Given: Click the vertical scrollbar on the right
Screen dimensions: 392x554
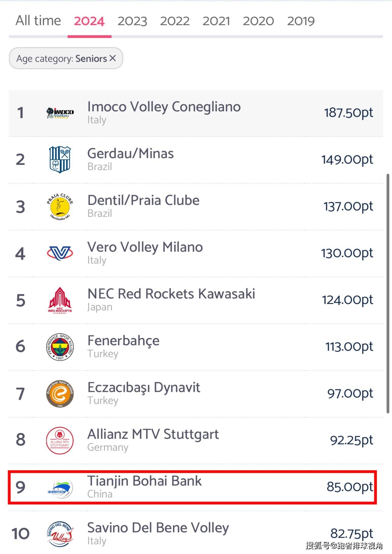Looking at the screenshot, I should click(388, 294).
